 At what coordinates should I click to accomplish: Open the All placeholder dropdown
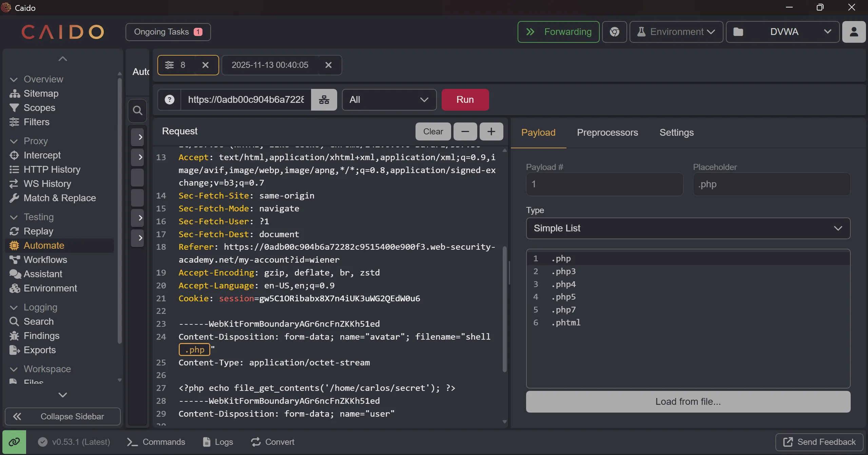pos(389,100)
